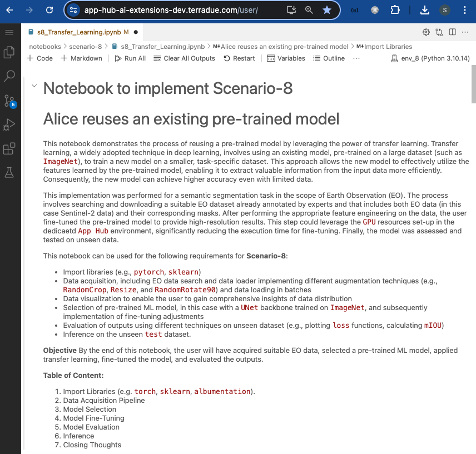Bookmark this page with the star icon
The image size is (476, 454).
click(327, 10)
